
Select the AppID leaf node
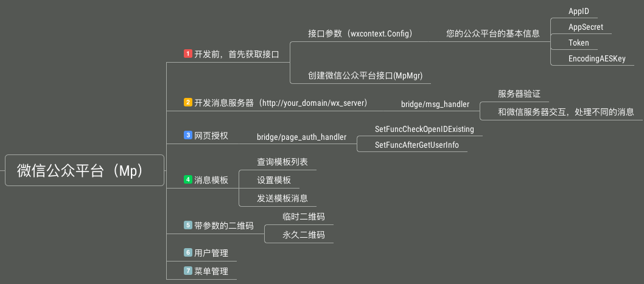[x=579, y=11]
